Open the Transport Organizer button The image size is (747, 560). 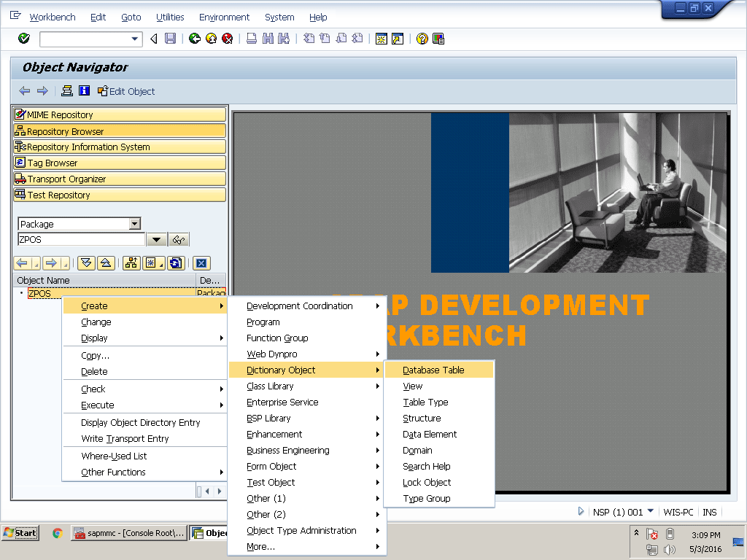coord(120,179)
